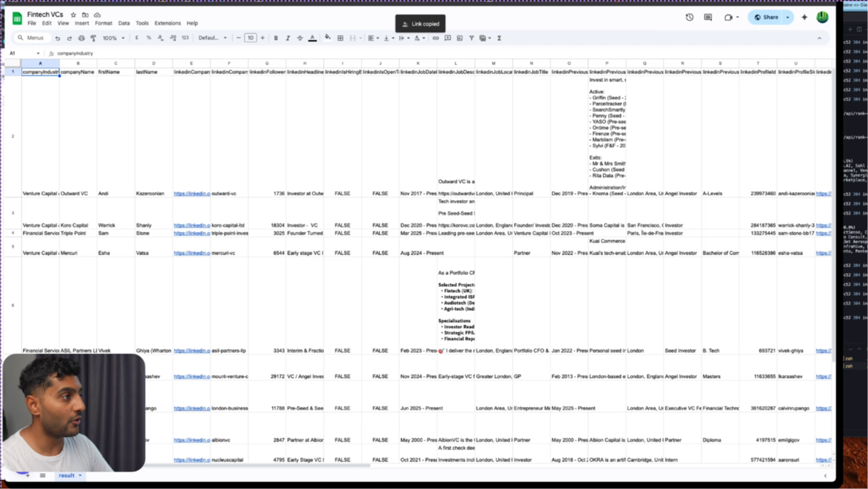
Task: Open the Edit menu
Action: (47, 24)
